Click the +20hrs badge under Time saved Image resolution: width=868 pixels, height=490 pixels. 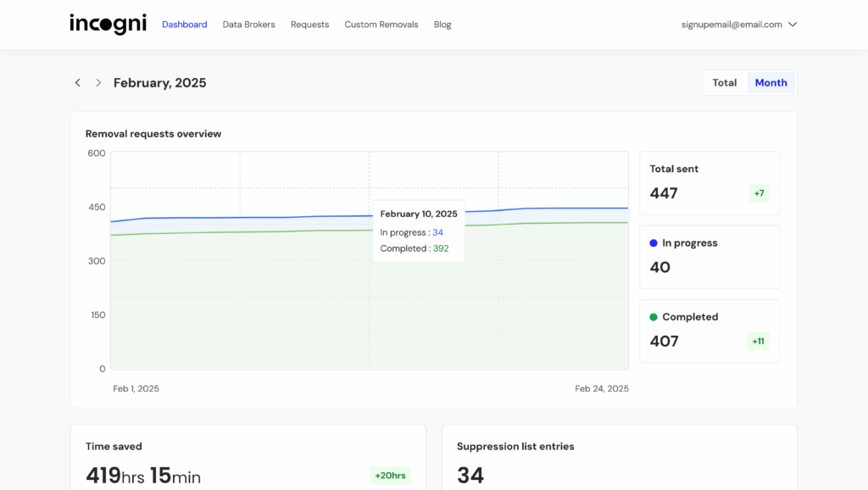[x=390, y=476]
